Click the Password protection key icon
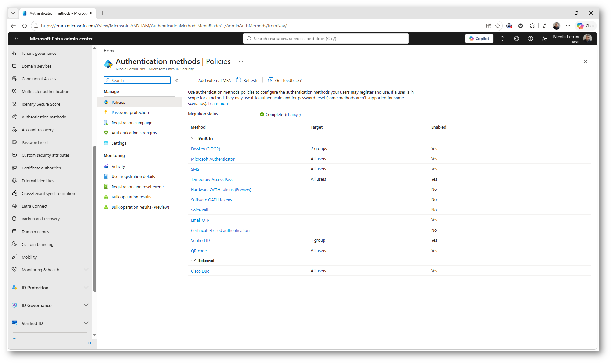 coord(106,112)
